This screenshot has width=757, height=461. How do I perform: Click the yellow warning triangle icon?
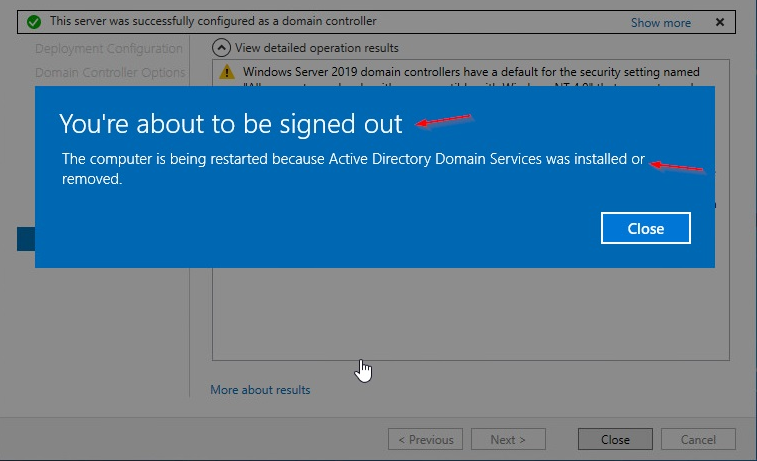(226, 72)
